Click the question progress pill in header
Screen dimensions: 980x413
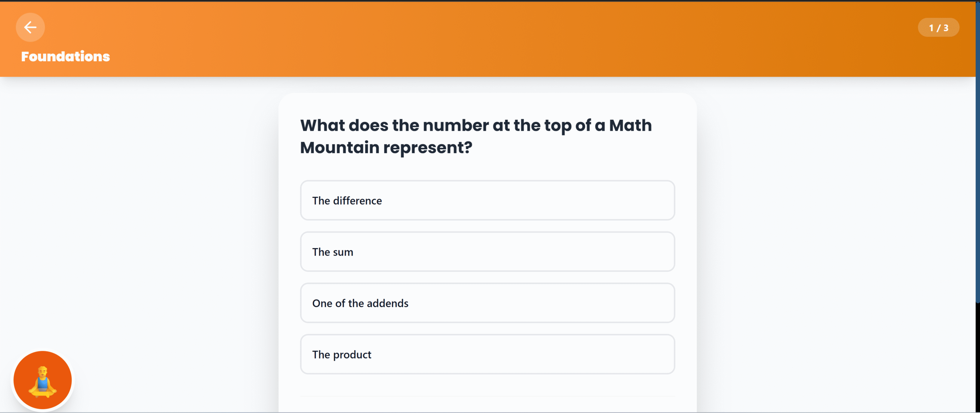tap(938, 28)
